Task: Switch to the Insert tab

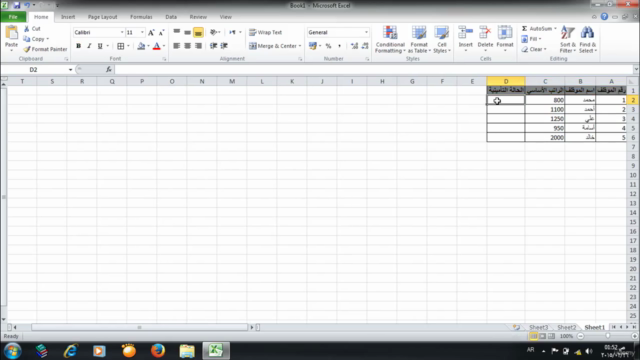Action: (68, 17)
